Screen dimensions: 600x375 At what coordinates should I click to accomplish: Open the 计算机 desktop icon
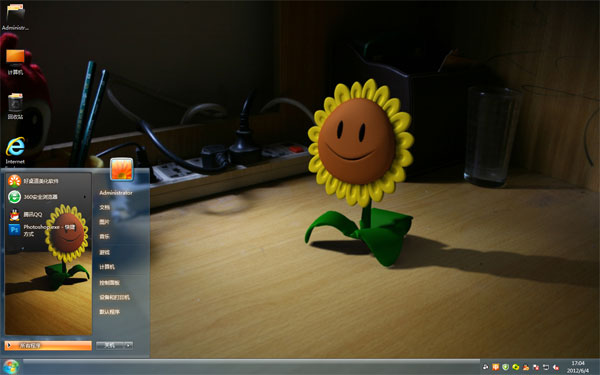(15, 62)
